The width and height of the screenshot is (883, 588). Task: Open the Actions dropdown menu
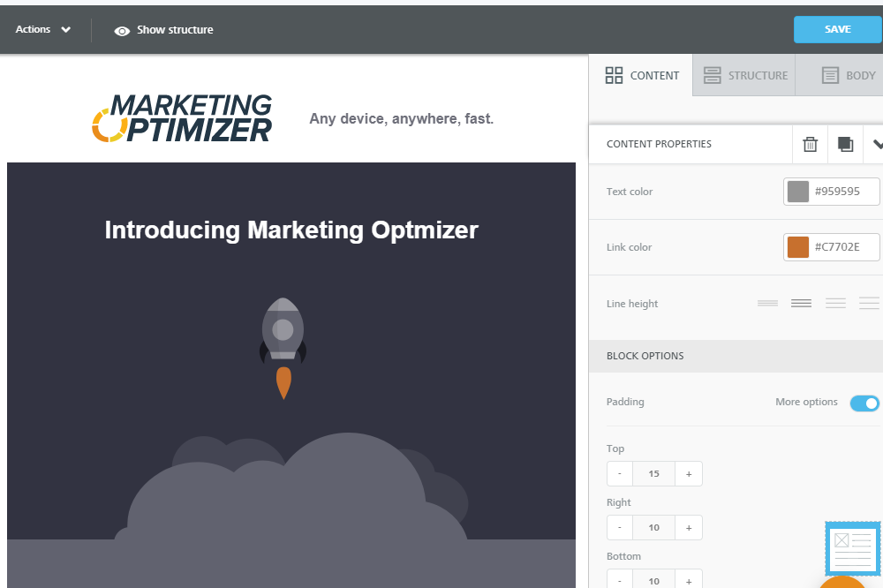pyautogui.click(x=42, y=29)
